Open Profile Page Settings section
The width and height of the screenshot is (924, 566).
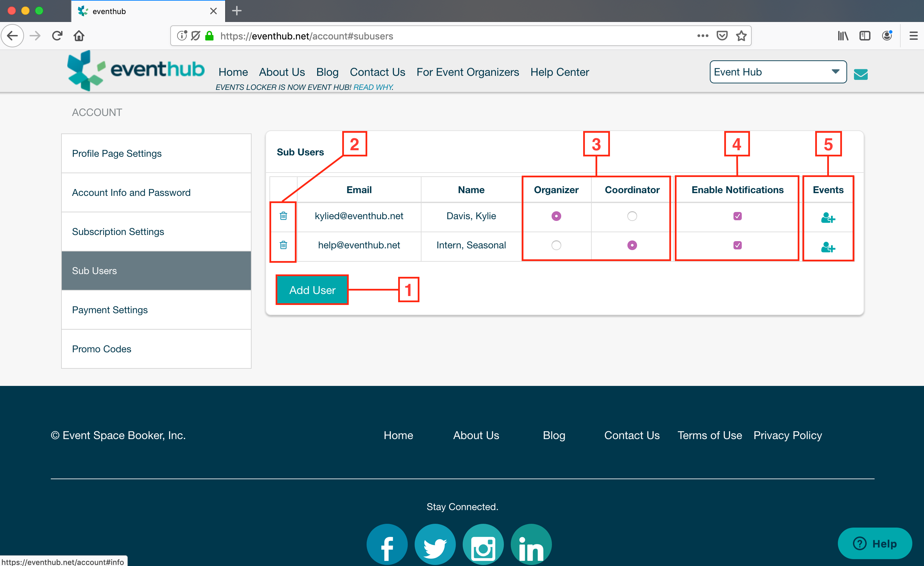117,153
